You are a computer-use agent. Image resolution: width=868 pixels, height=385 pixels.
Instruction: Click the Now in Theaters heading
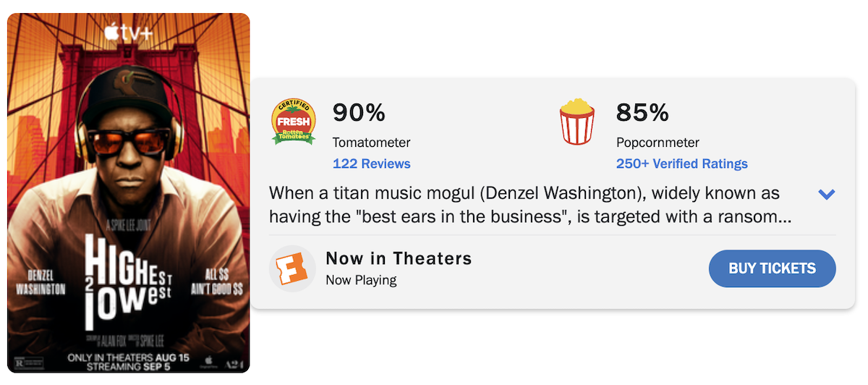(399, 258)
